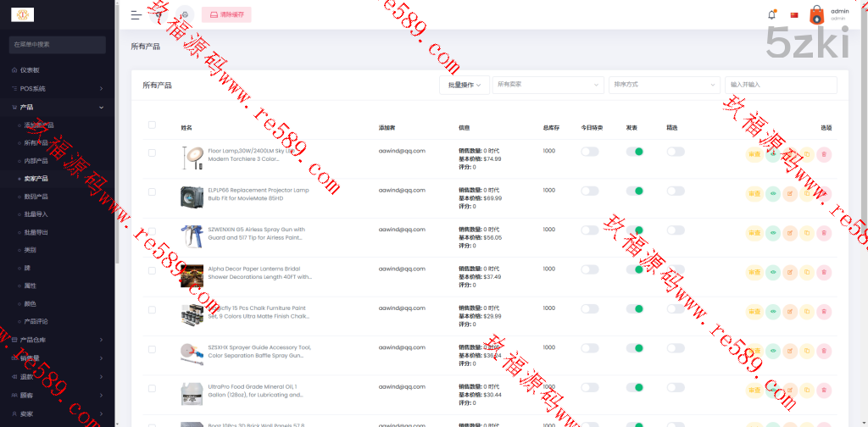The image size is (868, 427).
Task: Click the language flag icon
Action: [x=794, y=14]
